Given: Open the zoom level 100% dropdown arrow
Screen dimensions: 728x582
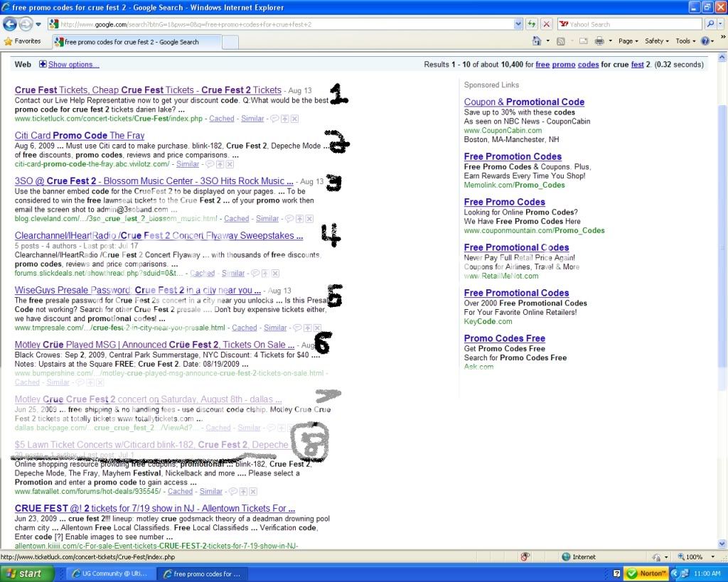Looking at the screenshot, I should point(712,557).
